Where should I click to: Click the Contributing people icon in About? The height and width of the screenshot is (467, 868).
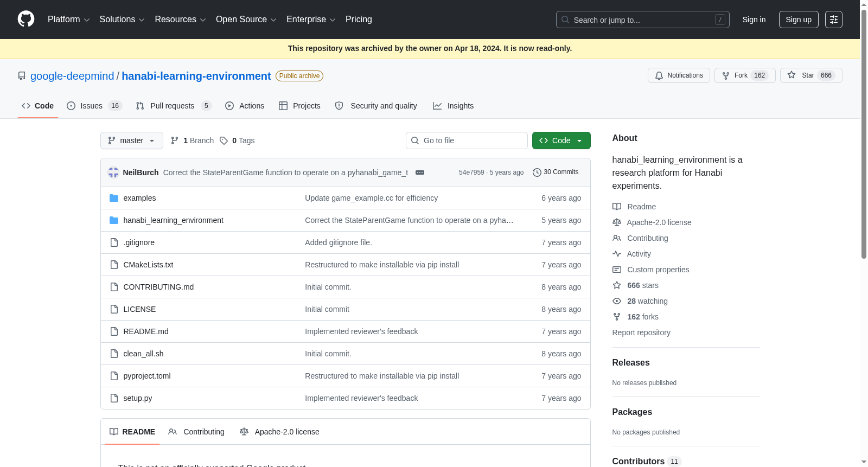617,238
